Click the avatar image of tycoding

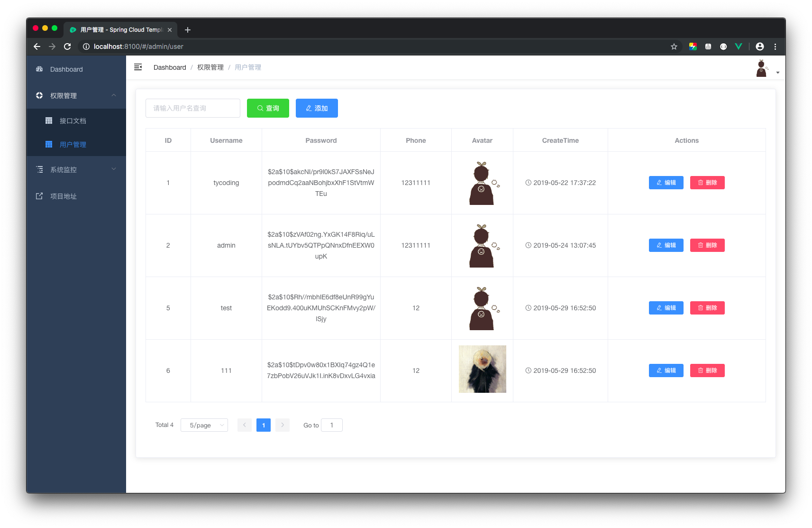(483, 183)
